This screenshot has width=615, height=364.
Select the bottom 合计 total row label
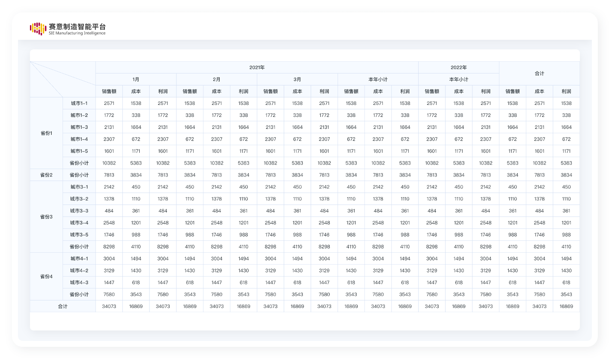click(x=63, y=307)
